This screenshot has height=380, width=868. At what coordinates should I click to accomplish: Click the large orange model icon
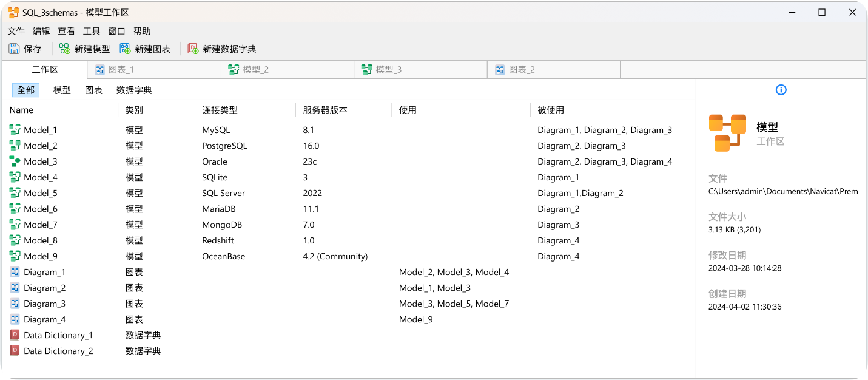coord(727,133)
